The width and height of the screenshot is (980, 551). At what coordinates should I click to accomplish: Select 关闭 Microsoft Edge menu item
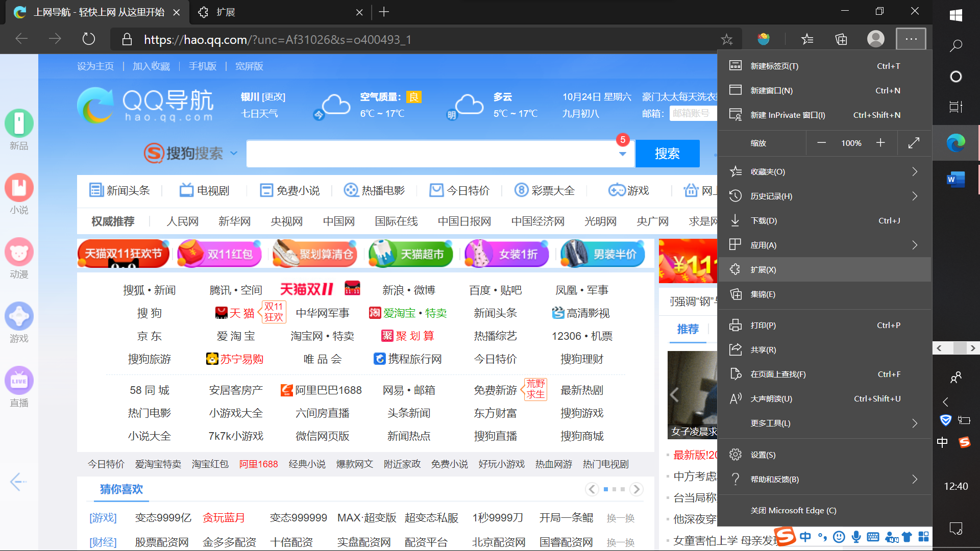click(824, 510)
